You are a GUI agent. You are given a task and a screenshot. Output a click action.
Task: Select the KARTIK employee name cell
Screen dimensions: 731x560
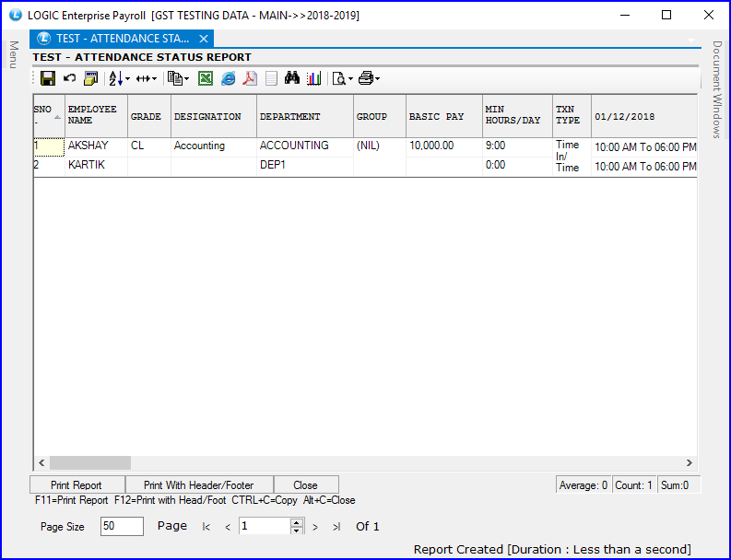click(x=96, y=167)
